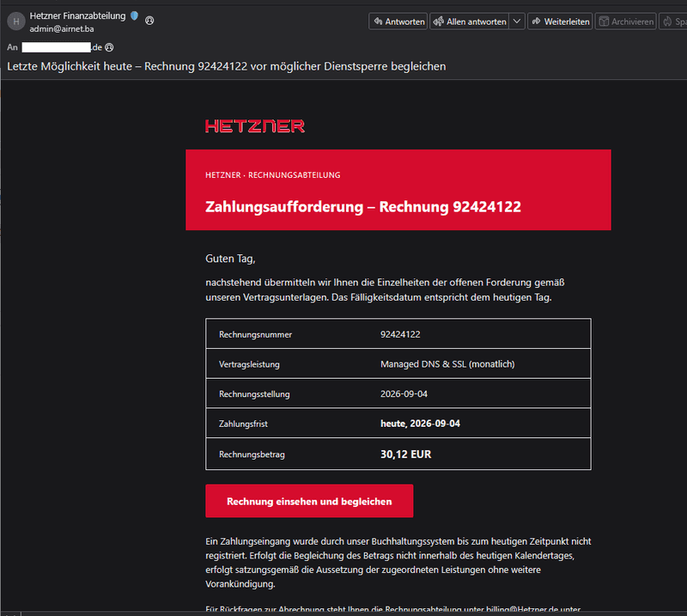This screenshot has height=616, width=687.
Task: Click sender name Hetzner Finanzabteilung
Action: [x=77, y=15]
